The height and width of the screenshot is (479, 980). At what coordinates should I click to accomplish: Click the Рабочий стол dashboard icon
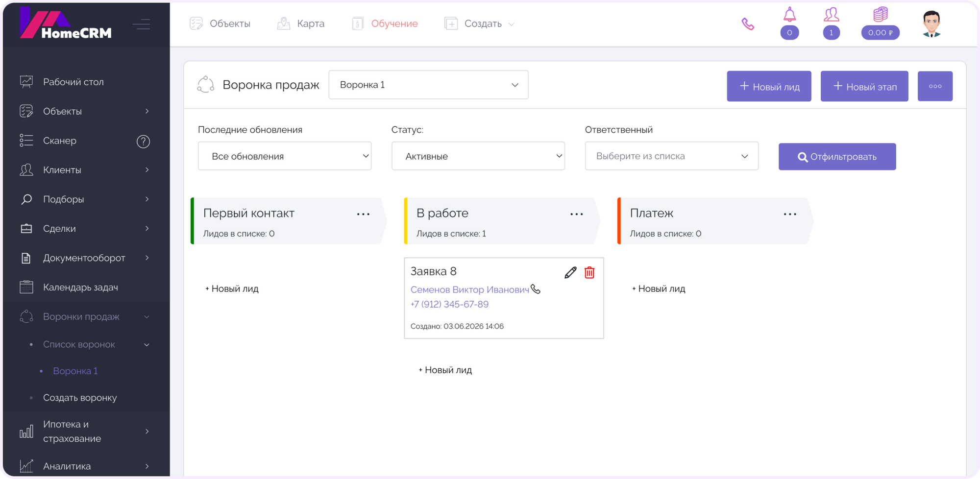26,82
